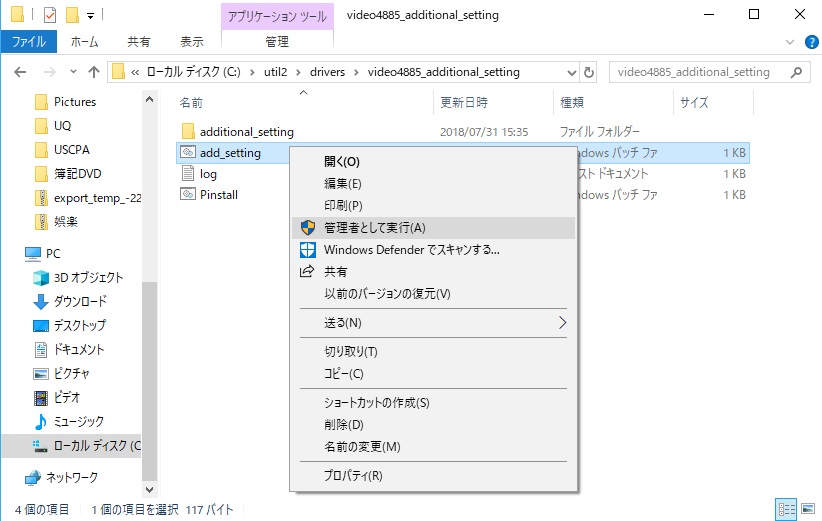Click 管理者として実行(A) menu entry
822x521 pixels.
click(433, 227)
